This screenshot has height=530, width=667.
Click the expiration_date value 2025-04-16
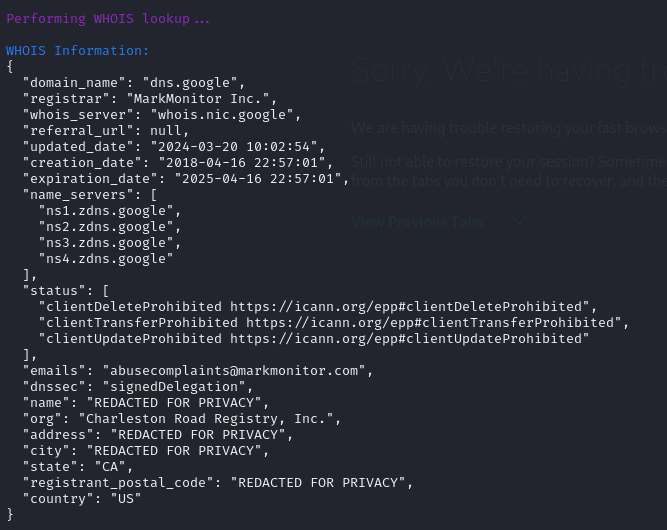[258, 179]
